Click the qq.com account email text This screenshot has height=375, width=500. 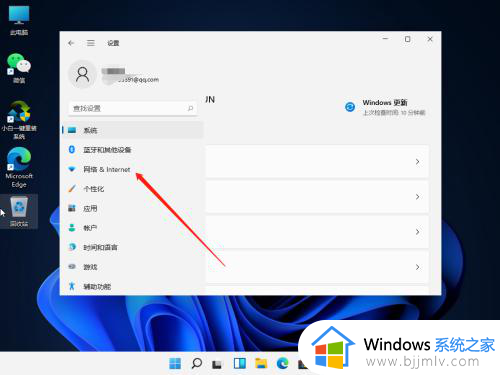click(x=138, y=80)
